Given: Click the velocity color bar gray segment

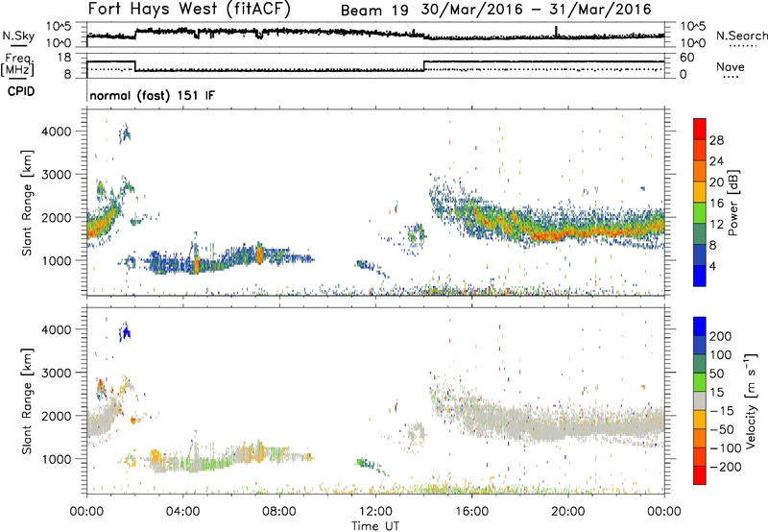Looking at the screenshot, I should pos(700,401).
